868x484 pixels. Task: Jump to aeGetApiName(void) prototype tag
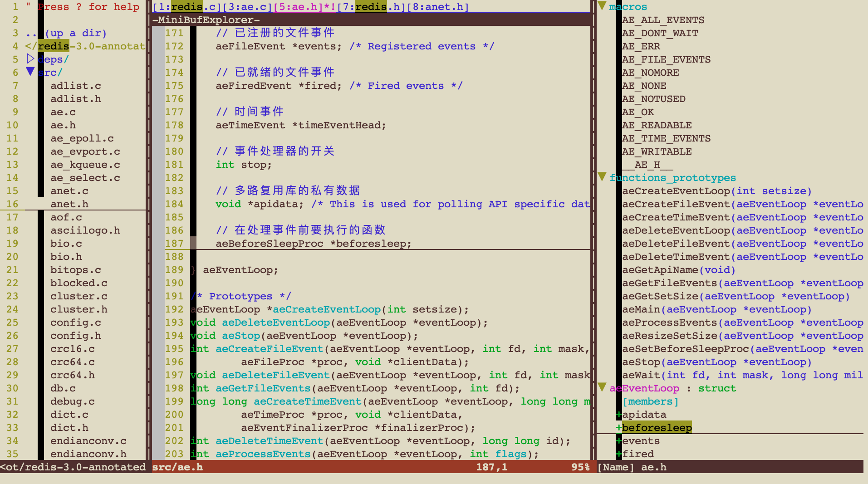pyautogui.click(x=679, y=270)
